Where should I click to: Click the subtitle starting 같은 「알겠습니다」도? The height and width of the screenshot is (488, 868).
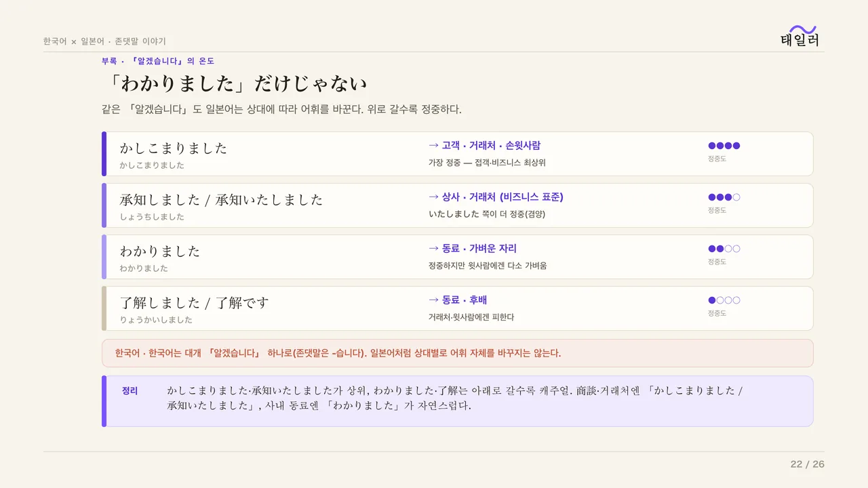point(281,109)
